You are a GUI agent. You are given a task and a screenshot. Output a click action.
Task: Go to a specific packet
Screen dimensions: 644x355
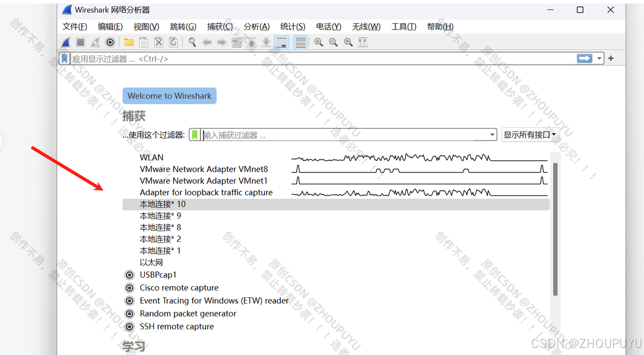[236, 42]
